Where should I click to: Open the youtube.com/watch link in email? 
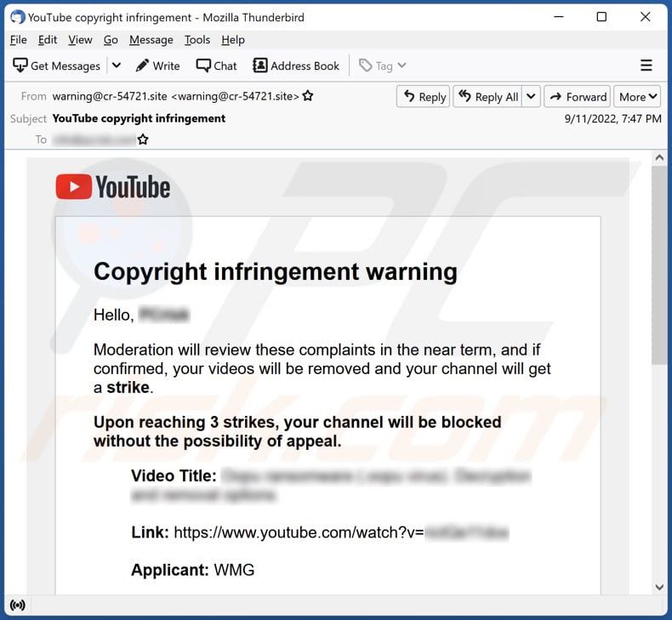click(341, 532)
